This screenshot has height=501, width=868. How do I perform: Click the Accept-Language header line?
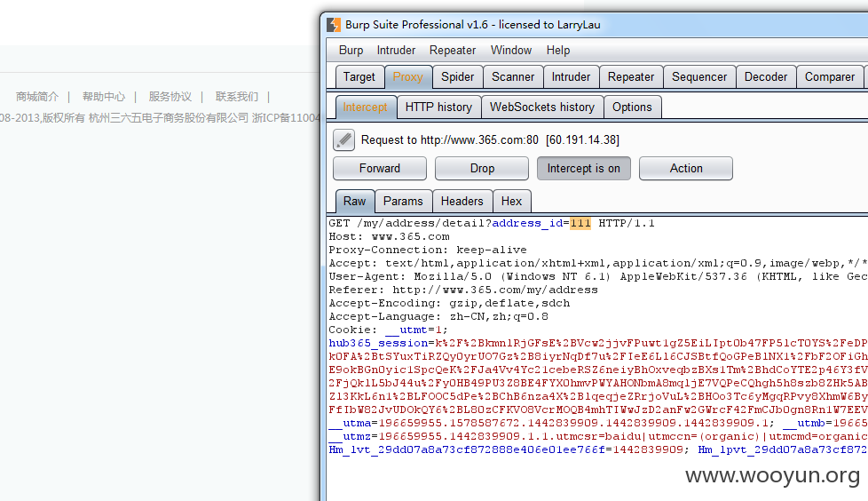[438, 316]
